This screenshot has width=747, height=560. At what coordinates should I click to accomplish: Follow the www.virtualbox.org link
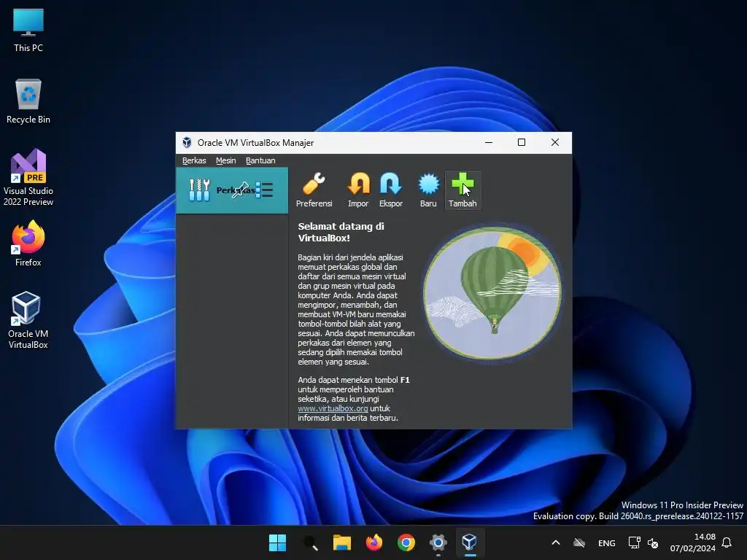[333, 408]
